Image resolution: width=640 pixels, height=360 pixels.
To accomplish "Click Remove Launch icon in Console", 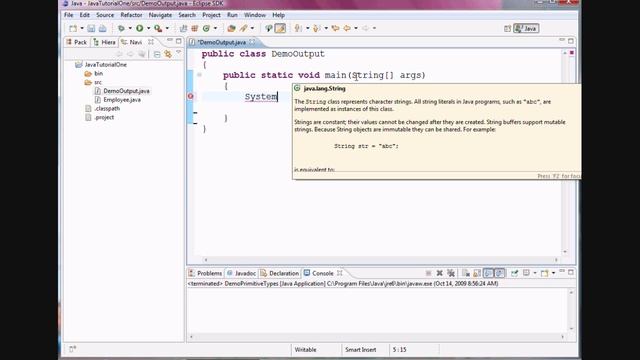I will [x=440, y=273].
